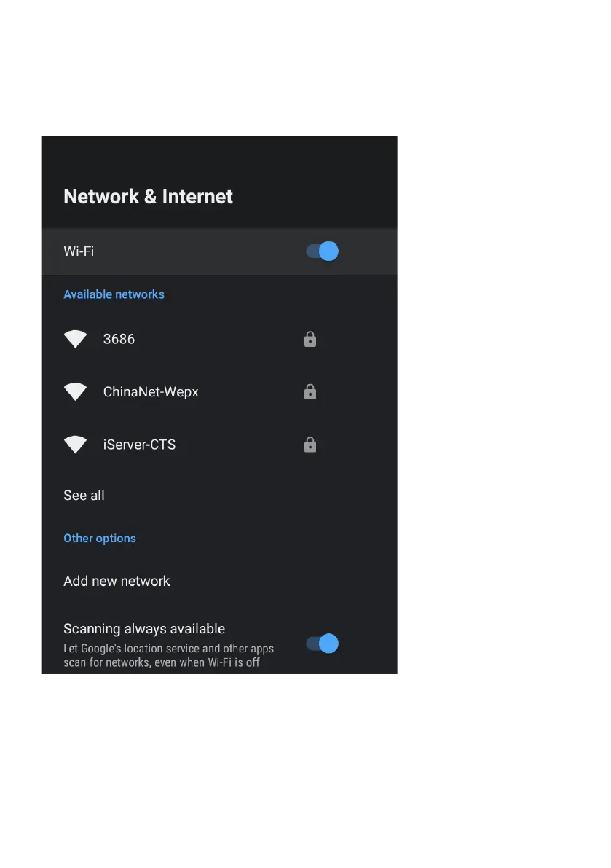Click the Network & Internet page heading
Viewport: 611px width, 868px height.
tap(148, 197)
